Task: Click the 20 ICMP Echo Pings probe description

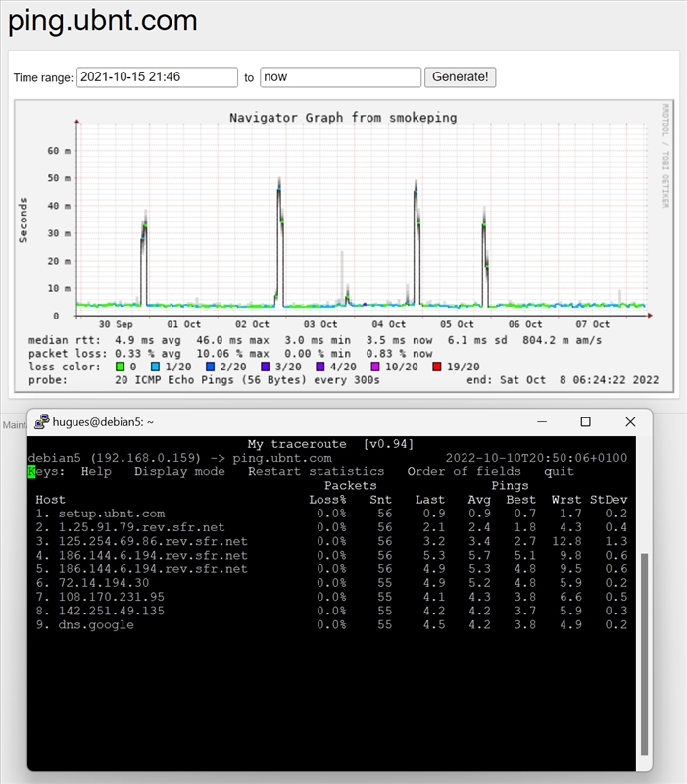Action: tap(247, 380)
